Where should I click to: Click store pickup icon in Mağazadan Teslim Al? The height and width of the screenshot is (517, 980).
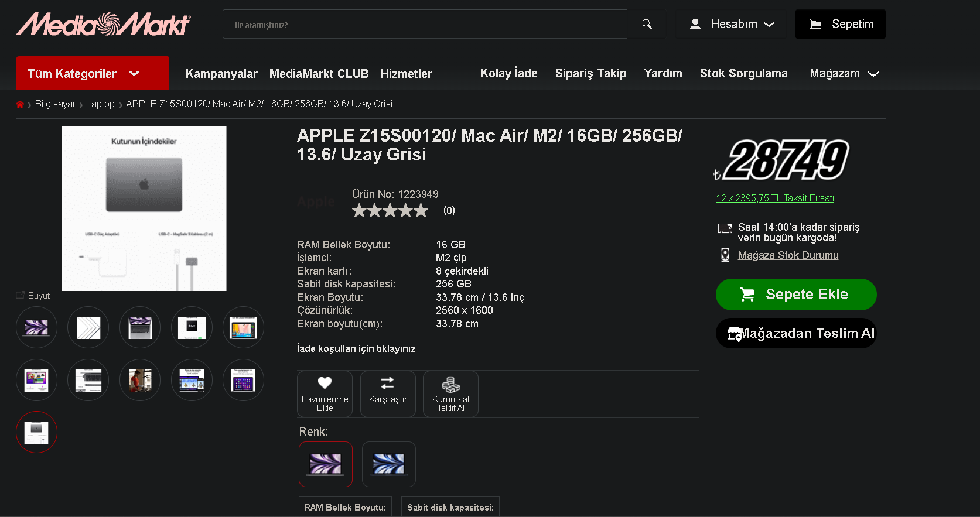click(735, 334)
